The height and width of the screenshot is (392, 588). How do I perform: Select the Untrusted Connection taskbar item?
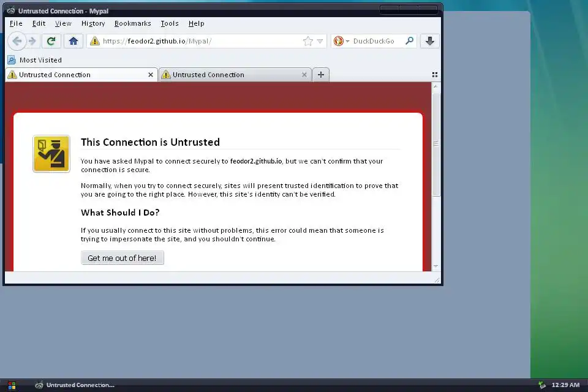(x=75, y=385)
